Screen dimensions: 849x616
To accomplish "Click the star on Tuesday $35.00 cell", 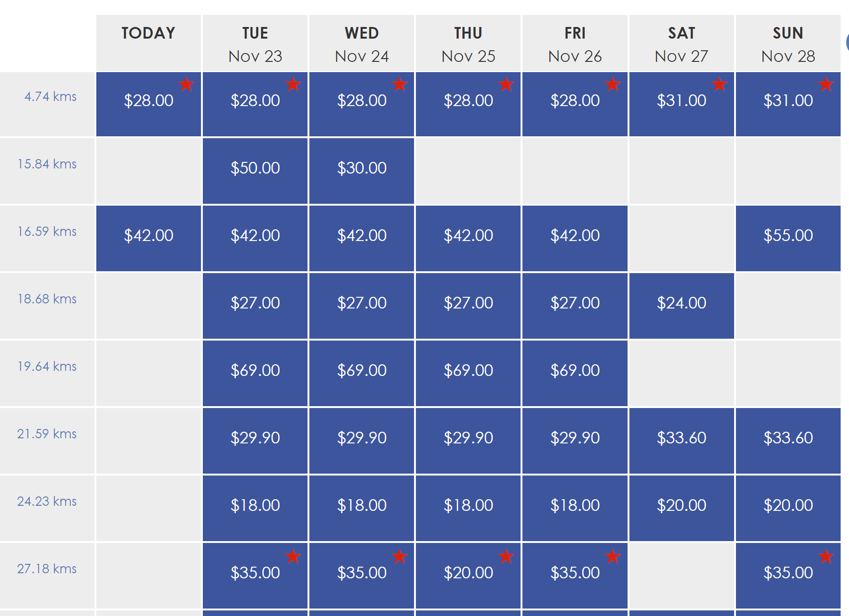I will (293, 556).
